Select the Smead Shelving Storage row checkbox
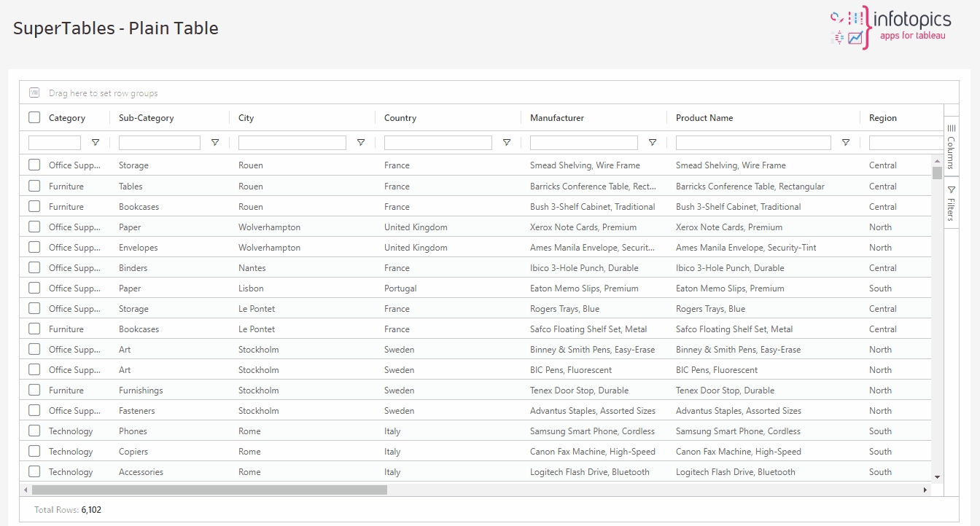Screen dimensions: 980x526 tap(34, 165)
